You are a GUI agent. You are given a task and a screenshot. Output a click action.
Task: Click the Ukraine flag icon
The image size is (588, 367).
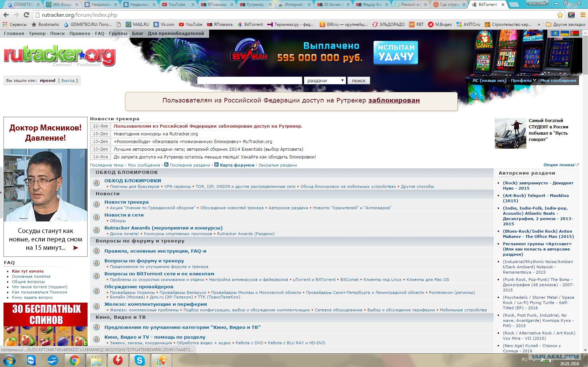tap(565, 33)
